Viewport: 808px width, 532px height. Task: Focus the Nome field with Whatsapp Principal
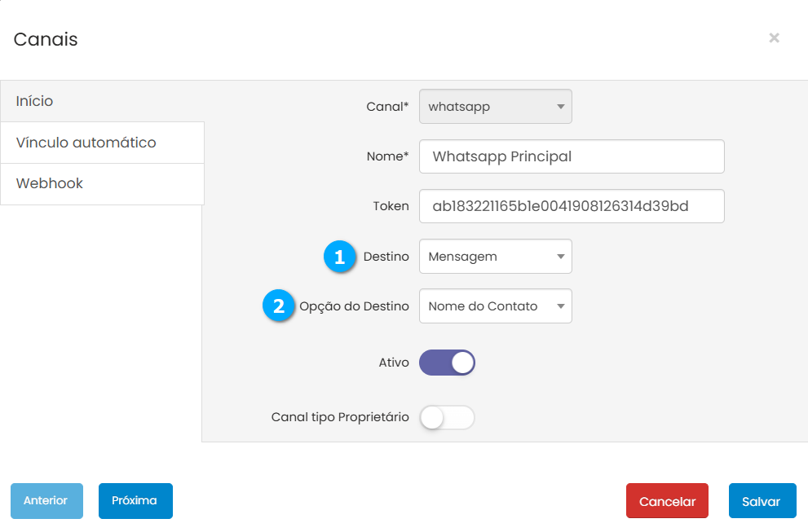tap(571, 156)
